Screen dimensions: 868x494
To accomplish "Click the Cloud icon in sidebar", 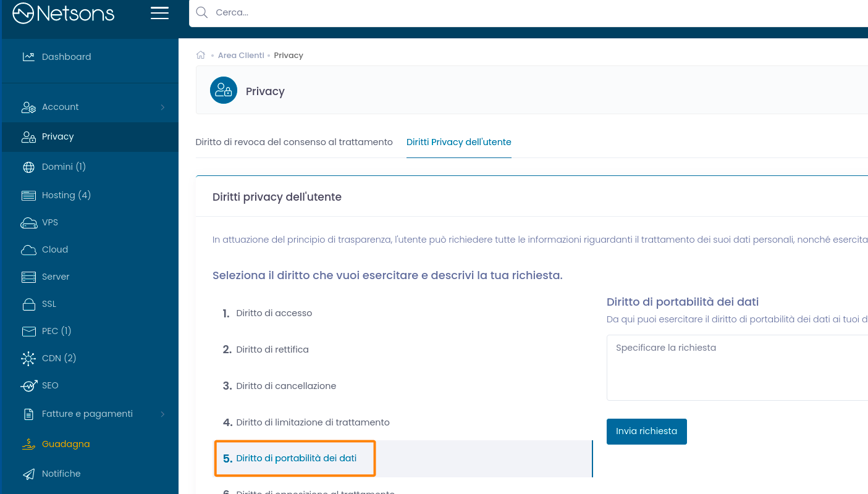I will 28,250.
